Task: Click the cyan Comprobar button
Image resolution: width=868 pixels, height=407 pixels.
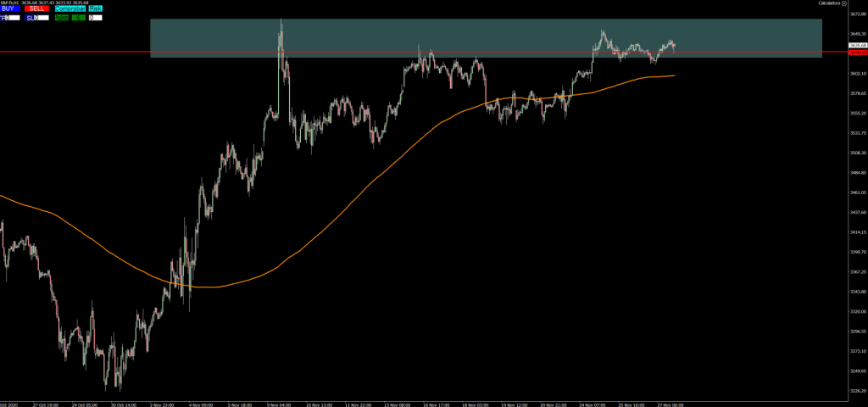Action: point(70,8)
